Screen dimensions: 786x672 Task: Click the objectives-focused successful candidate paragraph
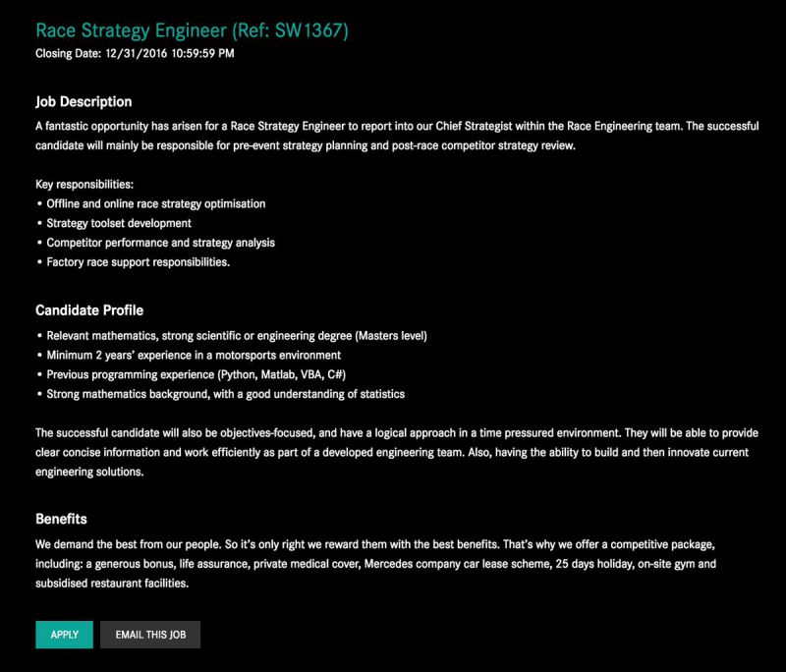coord(393,452)
